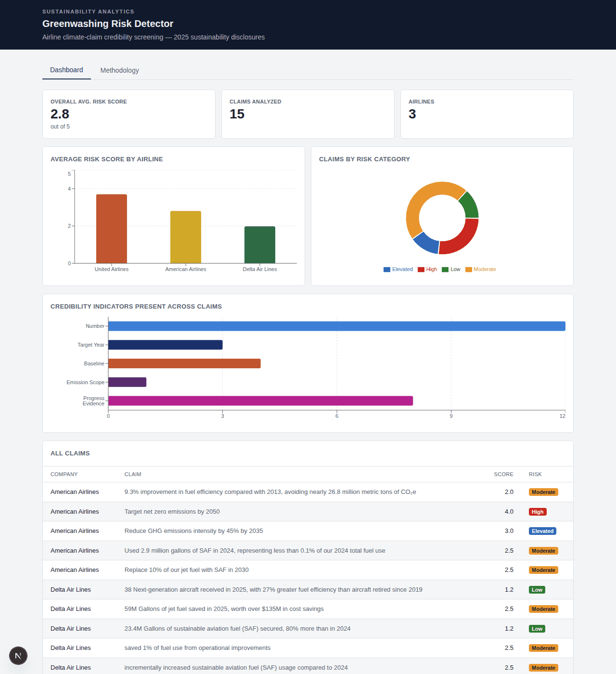Screen dimensions: 616x674
Task: Click Low badge on 38 Next-generation aircraft row
Action: click(x=537, y=590)
